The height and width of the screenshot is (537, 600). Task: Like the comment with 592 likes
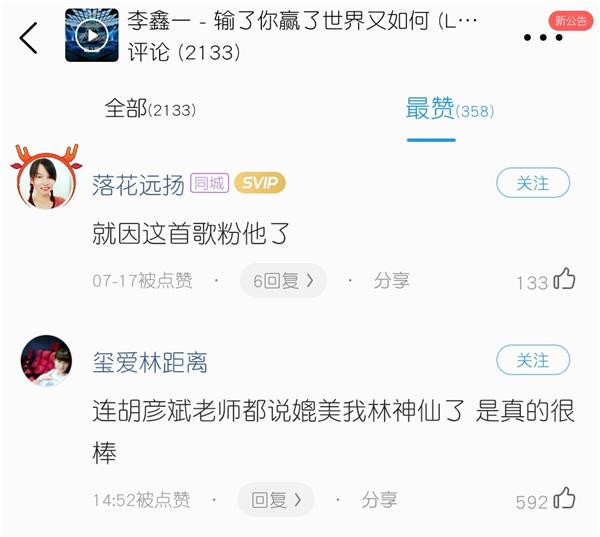pyautogui.click(x=564, y=498)
